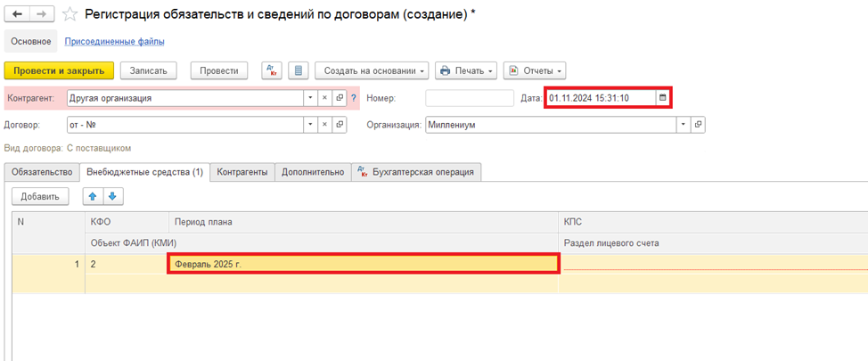Open the Присоединенные файлы link
The height and width of the screenshot is (361, 868).
(115, 42)
